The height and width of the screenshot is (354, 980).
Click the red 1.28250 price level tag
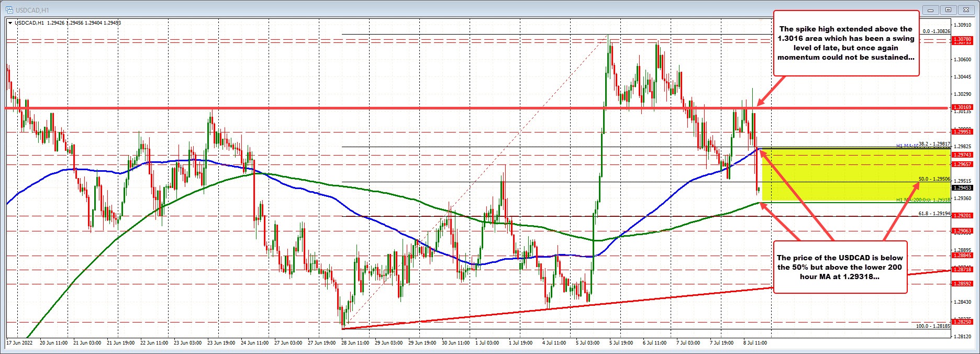point(962,322)
